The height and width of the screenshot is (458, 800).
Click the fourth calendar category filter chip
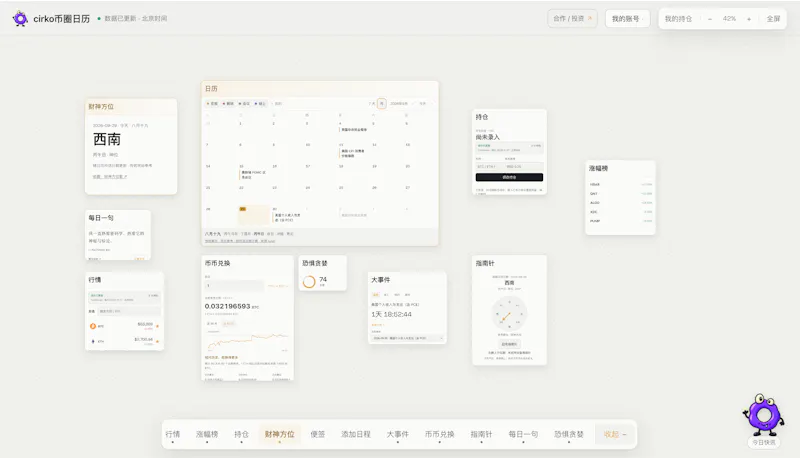(x=260, y=104)
